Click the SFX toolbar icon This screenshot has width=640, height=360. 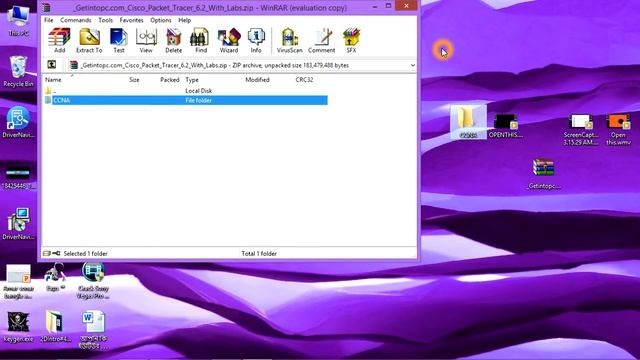pos(351,40)
